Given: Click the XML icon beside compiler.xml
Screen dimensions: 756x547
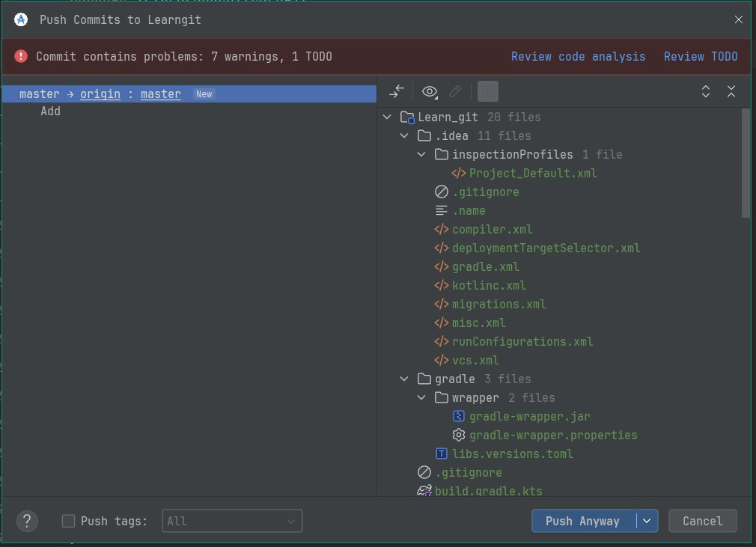Looking at the screenshot, I should tap(441, 230).
